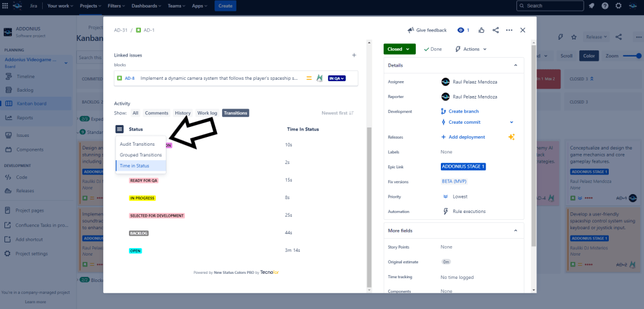Image resolution: width=644 pixels, height=309 pixels.
Task: Collapse the Details section
Action: [x=516, y=65]
